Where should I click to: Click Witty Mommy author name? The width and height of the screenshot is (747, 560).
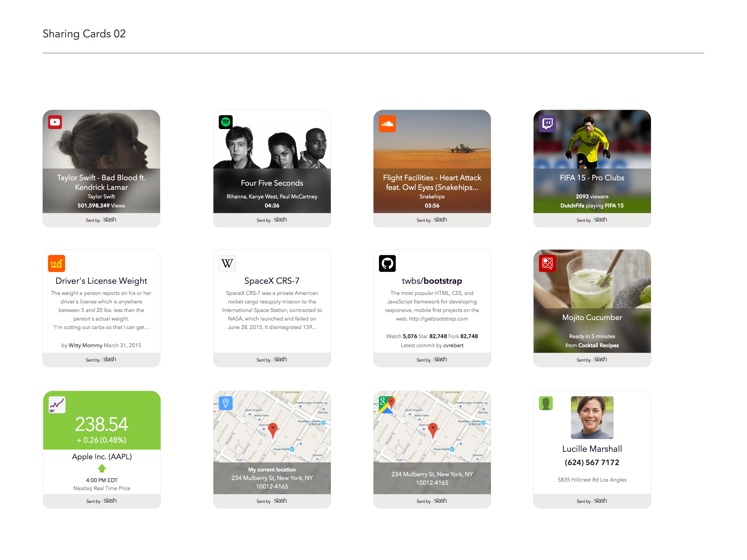pos(85,345)
